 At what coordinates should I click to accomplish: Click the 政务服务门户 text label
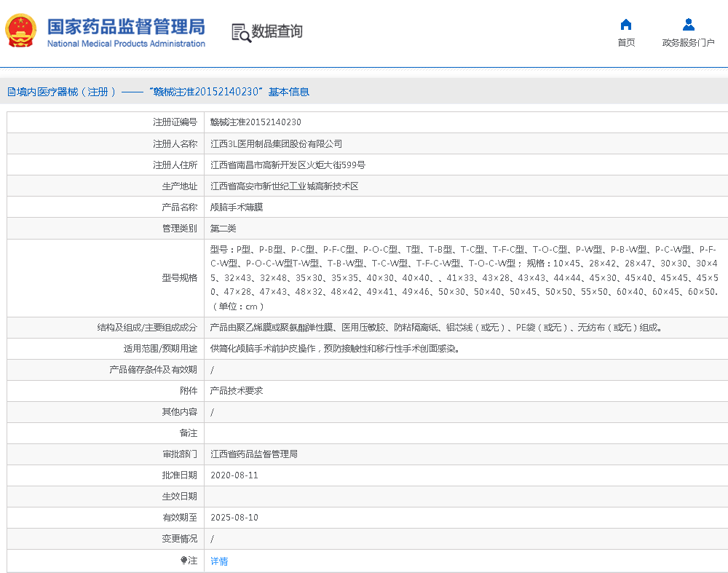coord(688,42)
